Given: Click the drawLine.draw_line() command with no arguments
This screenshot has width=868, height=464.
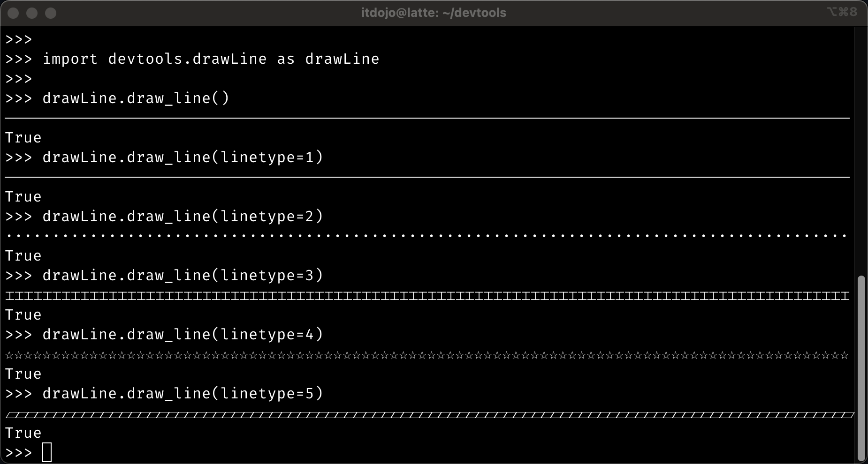Looking at the screenshot, I should click(x=136, y=98).
